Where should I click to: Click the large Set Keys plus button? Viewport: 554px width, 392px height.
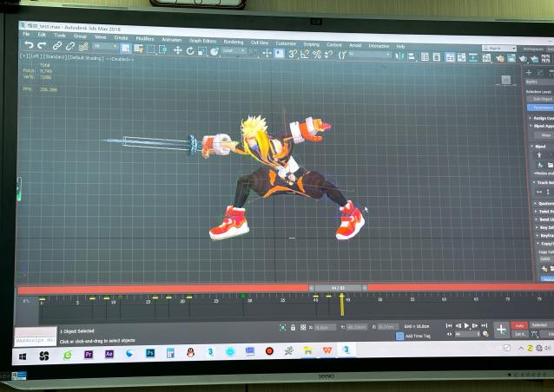(501, 330)
